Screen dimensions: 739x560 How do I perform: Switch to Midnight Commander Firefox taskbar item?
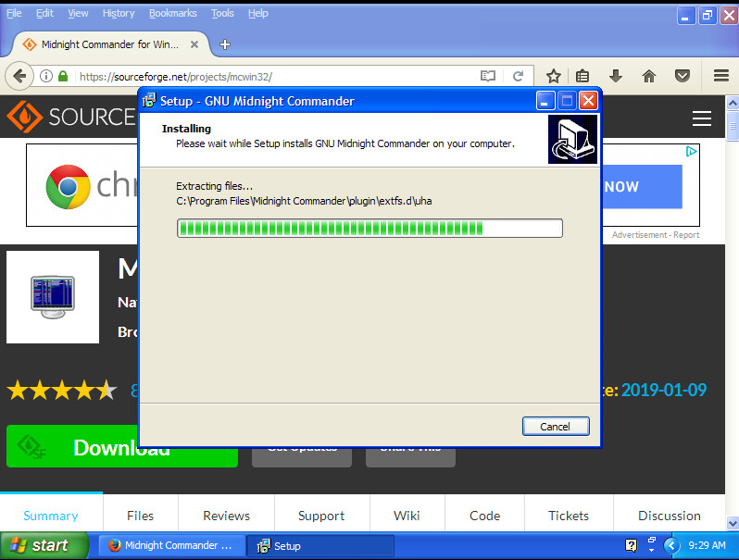(x=171, y=545)
